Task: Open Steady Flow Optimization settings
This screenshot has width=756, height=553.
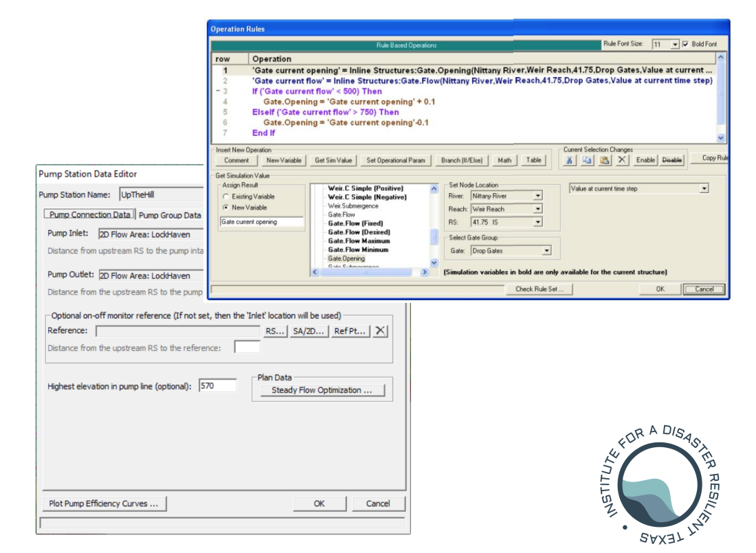Action: click(x=322, y=390)
